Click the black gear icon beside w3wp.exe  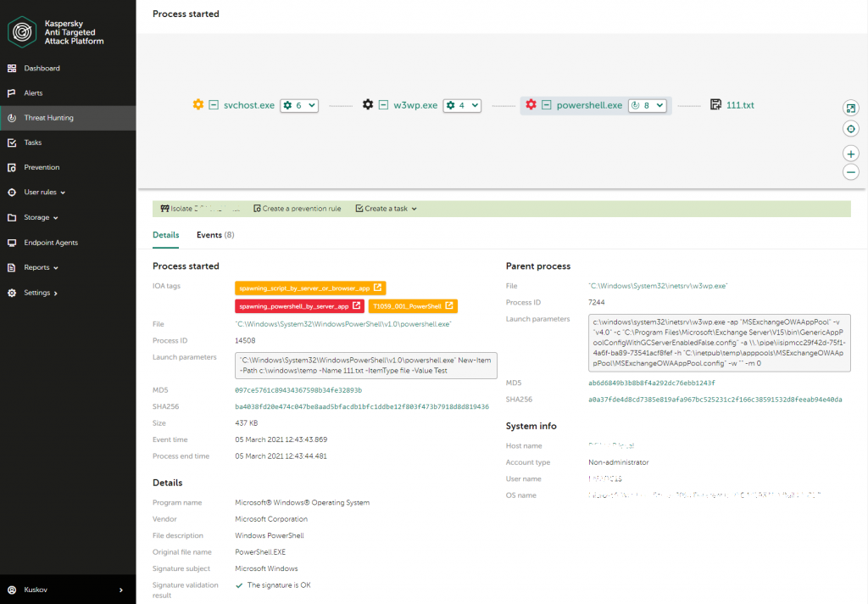[x=368, y=104]
